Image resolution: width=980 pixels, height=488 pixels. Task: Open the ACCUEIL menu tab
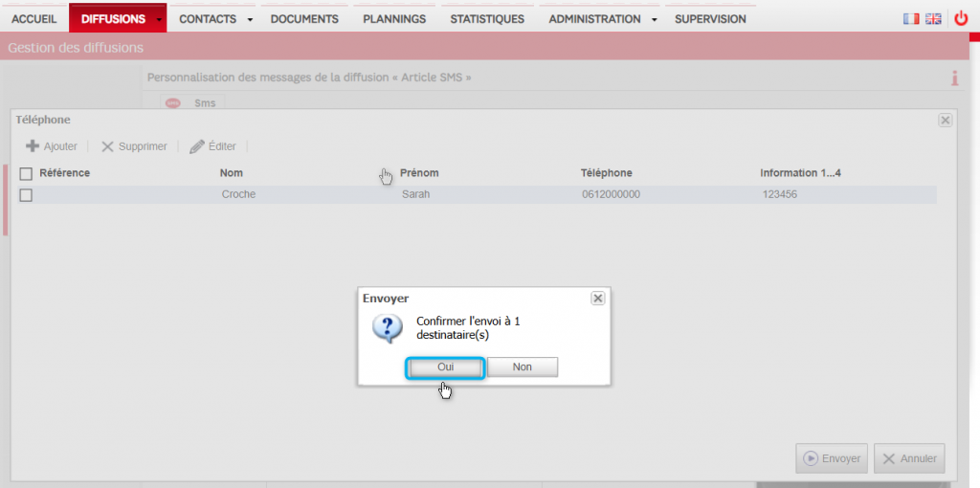click(x=33, y=19)
